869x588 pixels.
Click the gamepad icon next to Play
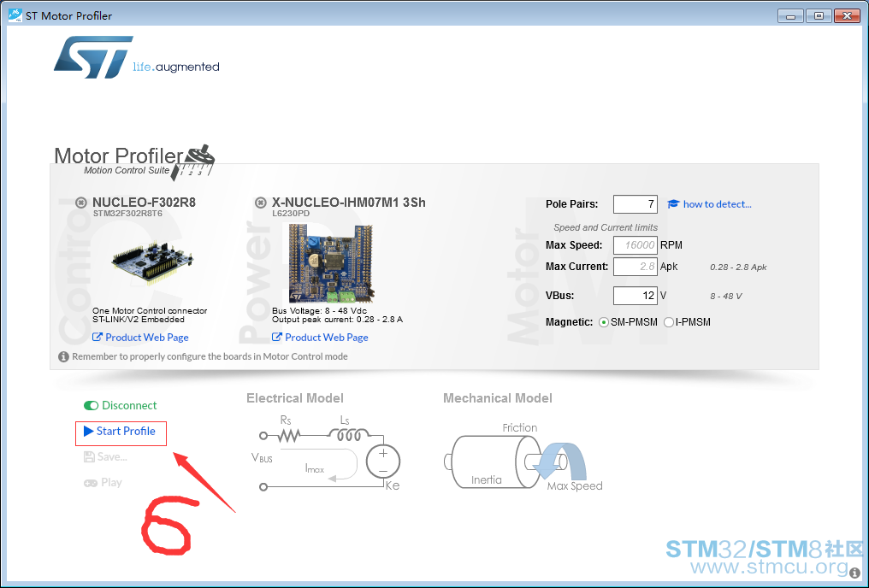pyautogui.click(x=91, y=483)
